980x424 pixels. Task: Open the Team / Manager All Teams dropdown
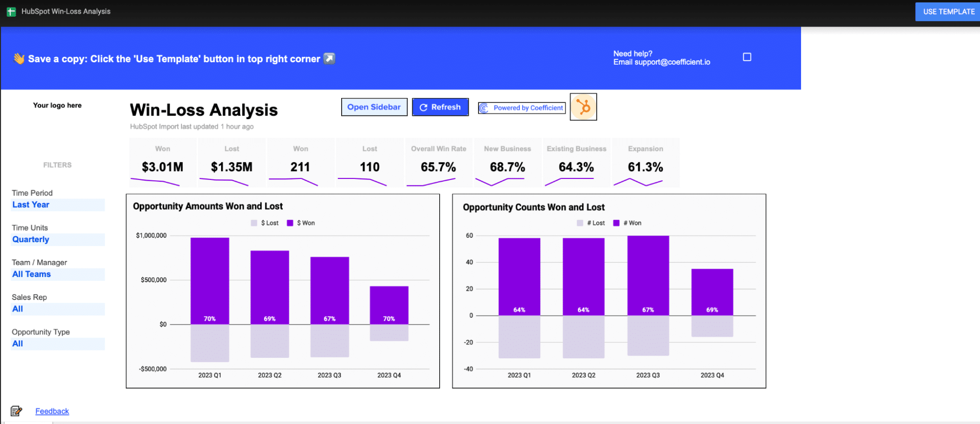tap(58, 274)
